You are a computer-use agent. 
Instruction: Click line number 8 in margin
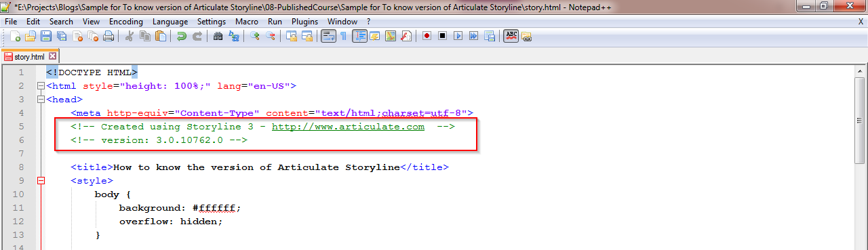coord(21,167)
